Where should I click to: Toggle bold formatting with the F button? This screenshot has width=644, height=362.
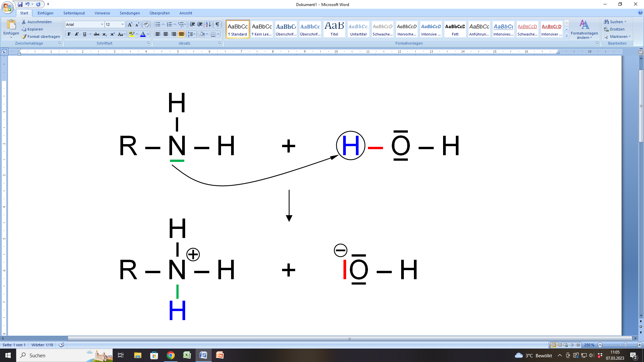[69, 34]
